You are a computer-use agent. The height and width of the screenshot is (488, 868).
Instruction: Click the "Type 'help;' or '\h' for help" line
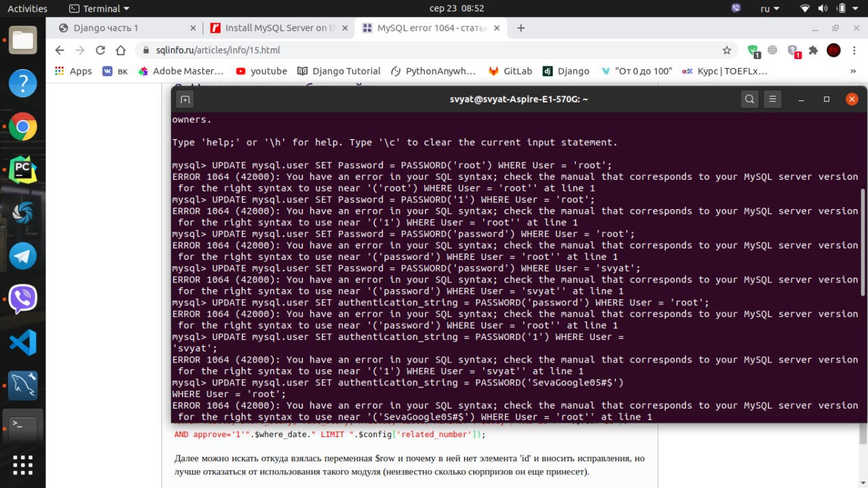pyautogui.click(x=395, y=143)
